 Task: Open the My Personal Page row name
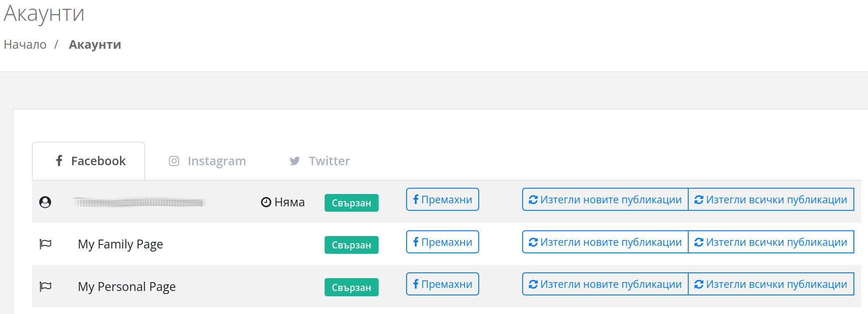127,287
